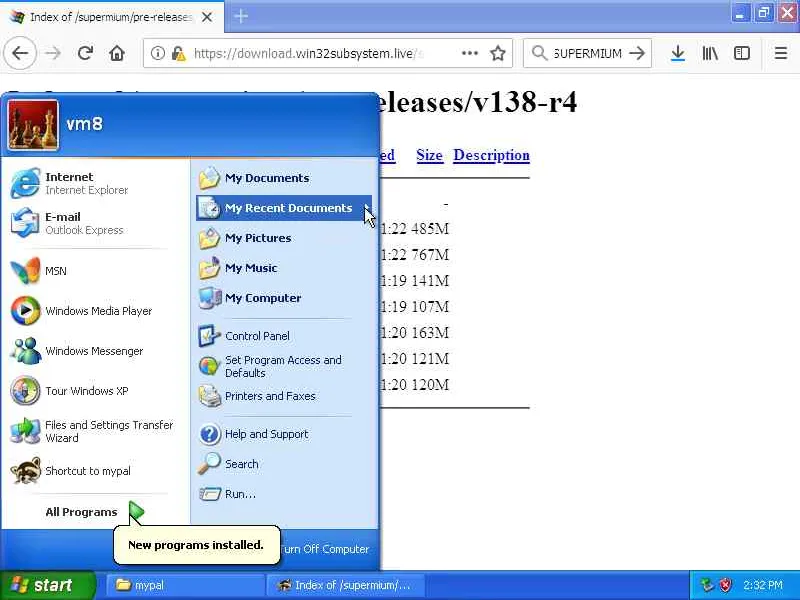Reload the current page
Screen dimensions: 800x600
pos(85,53)
